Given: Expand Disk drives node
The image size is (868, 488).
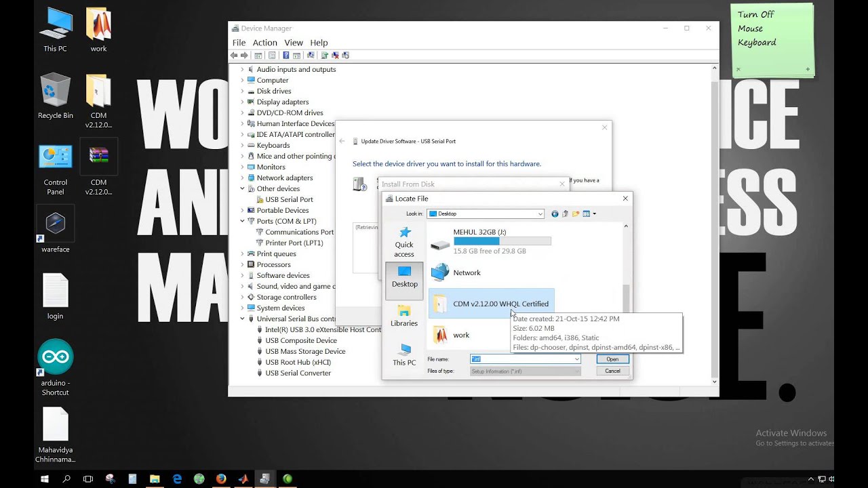Looking at the screenshot, I should (242, 91).
